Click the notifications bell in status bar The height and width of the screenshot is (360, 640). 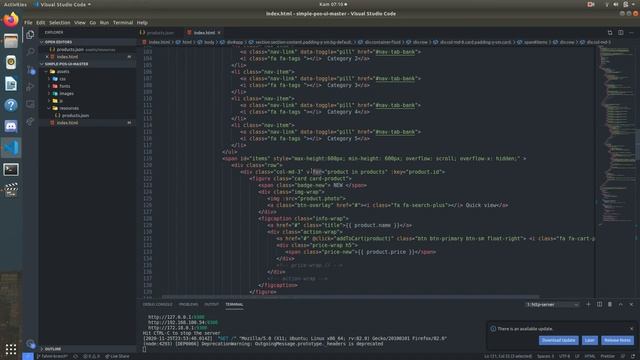click(633, 356)
